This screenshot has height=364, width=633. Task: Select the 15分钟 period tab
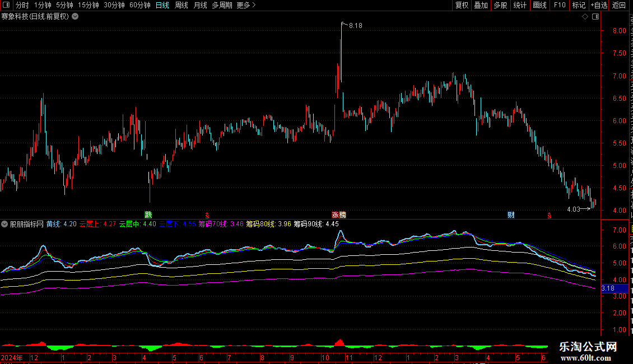pos(89,5)
